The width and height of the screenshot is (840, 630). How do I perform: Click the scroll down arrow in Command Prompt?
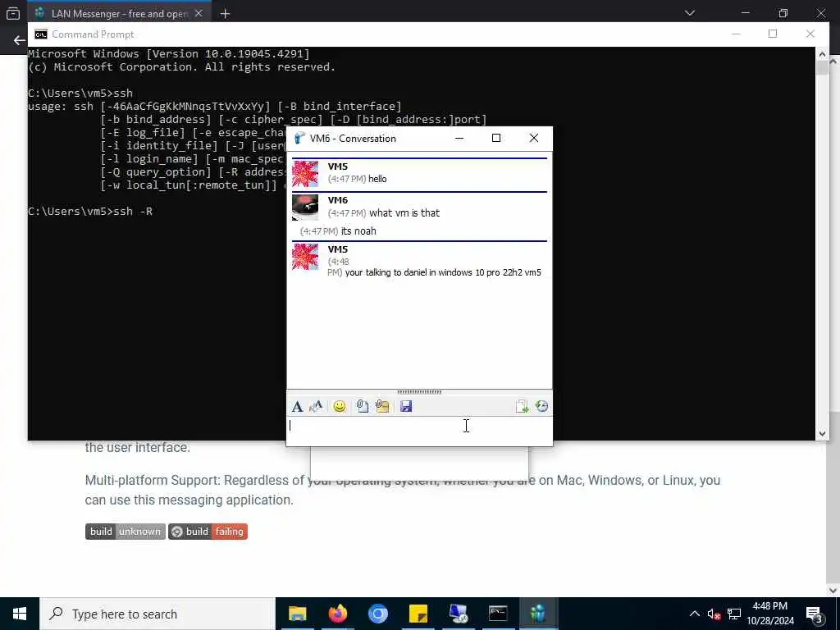822,434
